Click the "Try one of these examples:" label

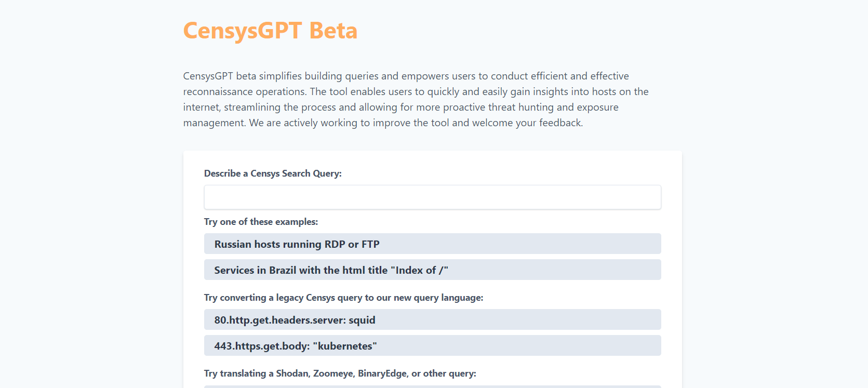tap(261, 222)
